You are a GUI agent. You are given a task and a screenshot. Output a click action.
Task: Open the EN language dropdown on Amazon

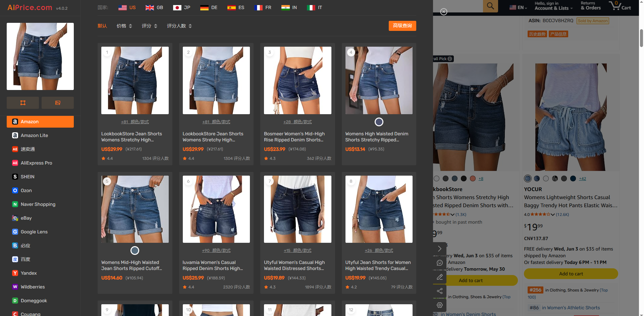point(518,7)
